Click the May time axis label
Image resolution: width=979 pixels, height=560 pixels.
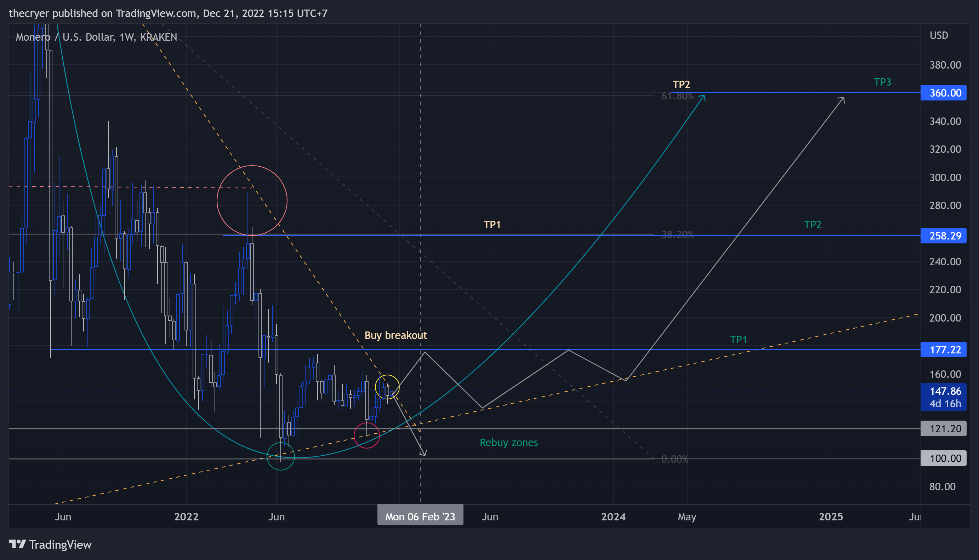[687, 517]
